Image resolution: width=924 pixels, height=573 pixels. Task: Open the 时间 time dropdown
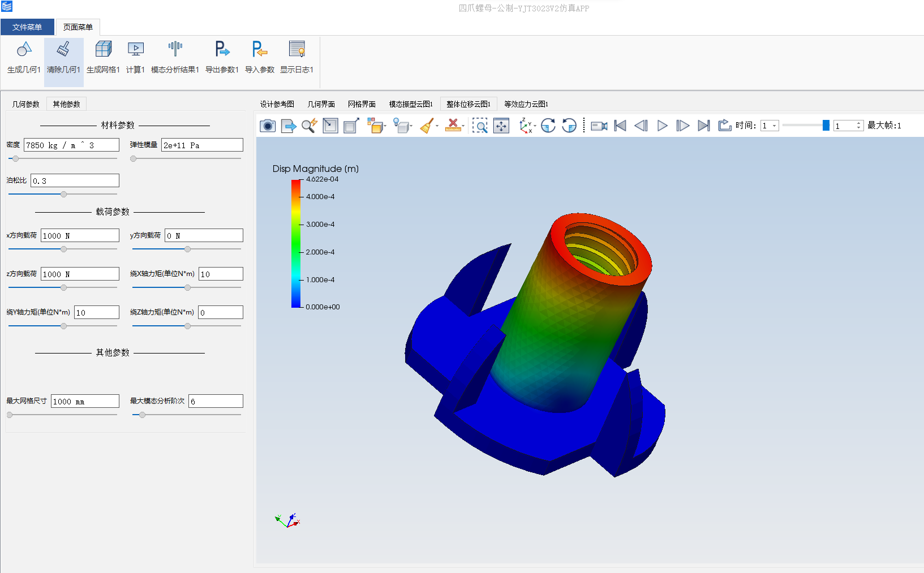pos(770,126)
